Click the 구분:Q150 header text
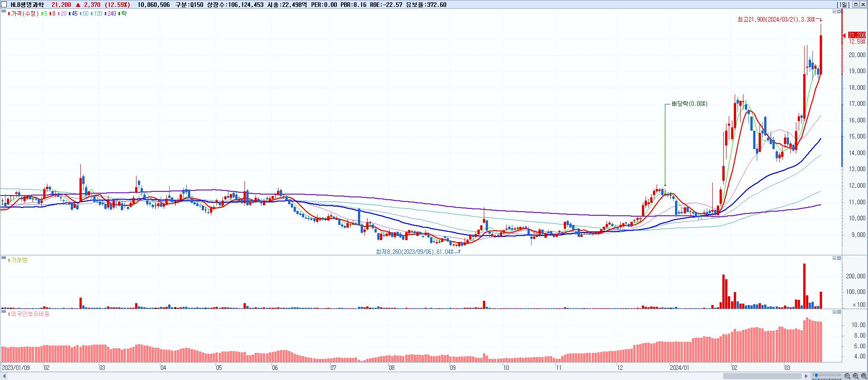Screen dimensions: 868x380 coord(189,5)
